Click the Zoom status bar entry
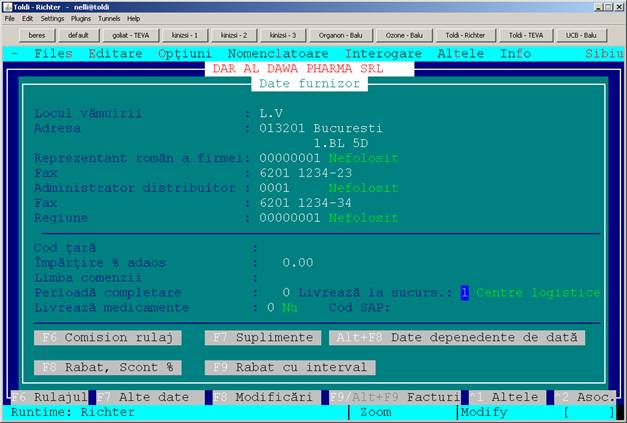Screen dimensions: 627x423 (375, 412)
